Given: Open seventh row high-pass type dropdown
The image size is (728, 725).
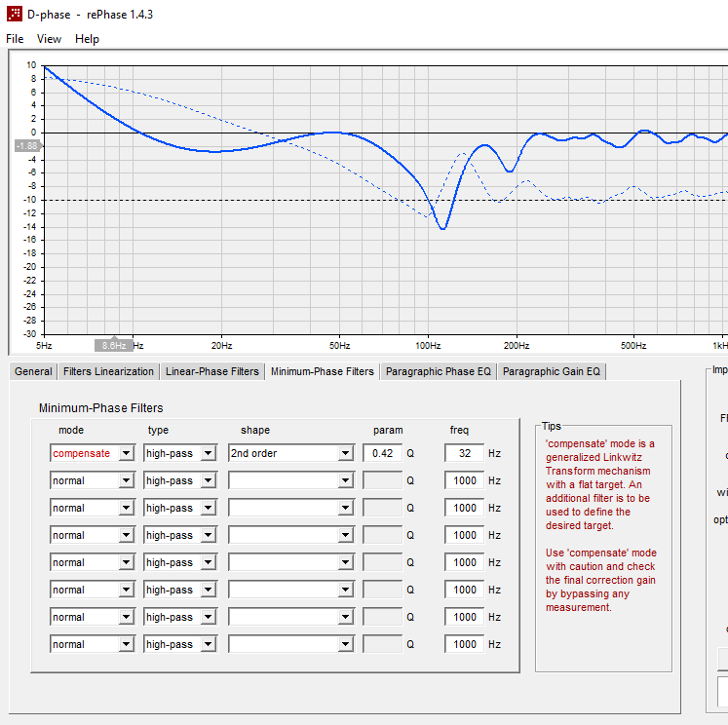Looking at the screenshot, I should click(x=180, y=617).
